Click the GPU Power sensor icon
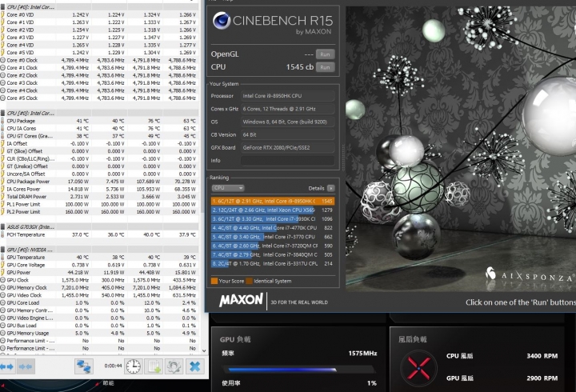The width and height of the screenshot is (576, 392). tap(3, 273)
